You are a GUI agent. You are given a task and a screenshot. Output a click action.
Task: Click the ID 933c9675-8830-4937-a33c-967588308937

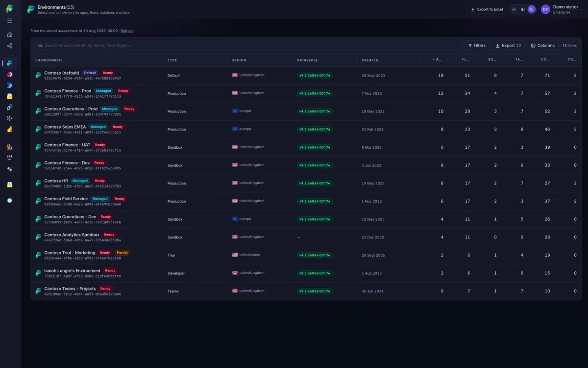[x=82, y=79]
